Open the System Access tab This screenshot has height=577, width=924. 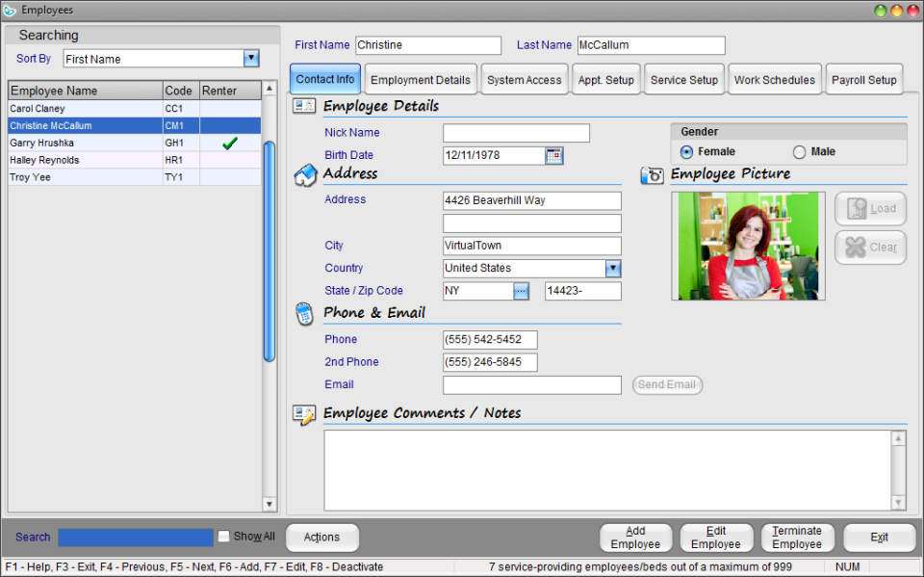[x=525, y=80]
